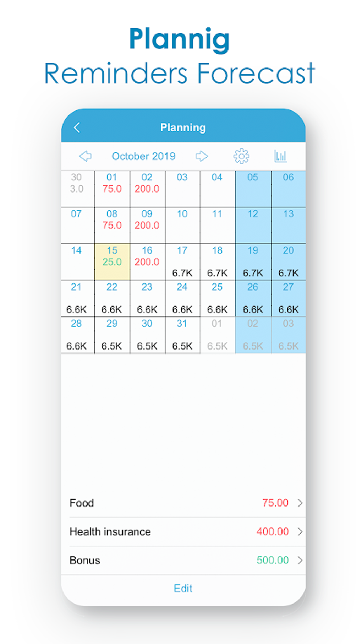Expand the Bonus entry chevron
Viewport: 362px width, 644px height.
tap(300, 560)
